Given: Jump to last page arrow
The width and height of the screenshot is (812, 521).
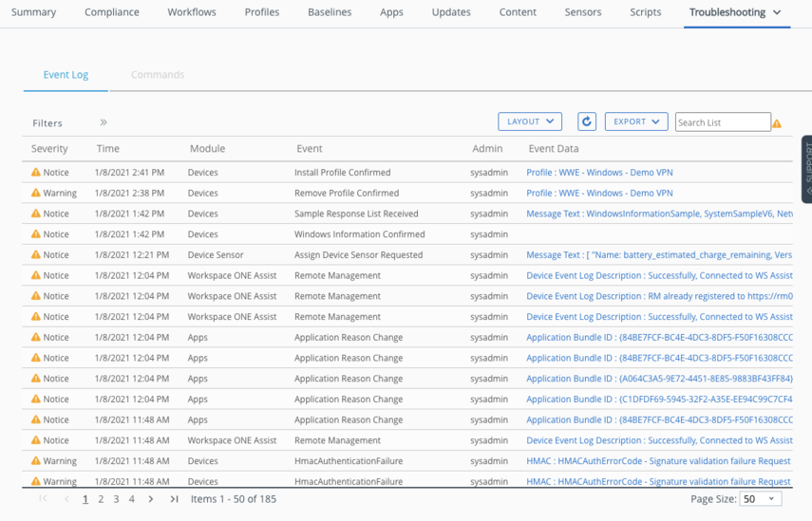Looking at the screenshot, I should coord(174,499).
